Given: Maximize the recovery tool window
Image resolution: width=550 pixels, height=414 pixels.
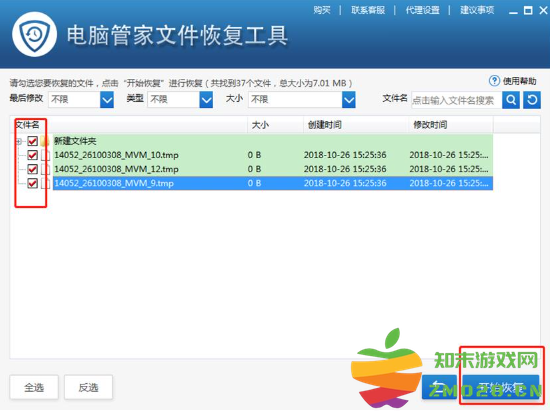Looking at the screenshot, I should (x=528, y=11).
